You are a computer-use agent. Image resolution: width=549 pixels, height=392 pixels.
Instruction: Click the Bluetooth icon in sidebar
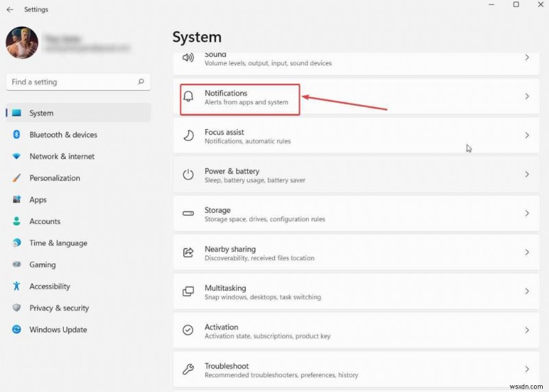[x=16, y=135]
